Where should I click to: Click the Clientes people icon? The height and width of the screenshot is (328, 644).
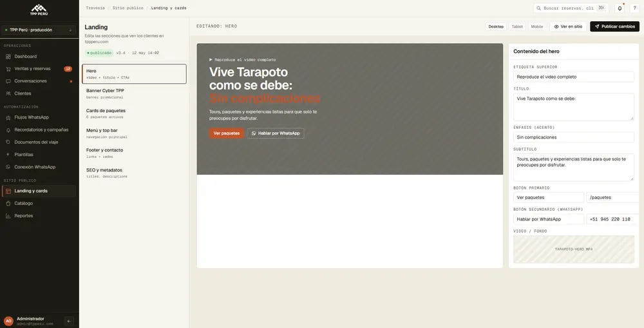[8, 93]
